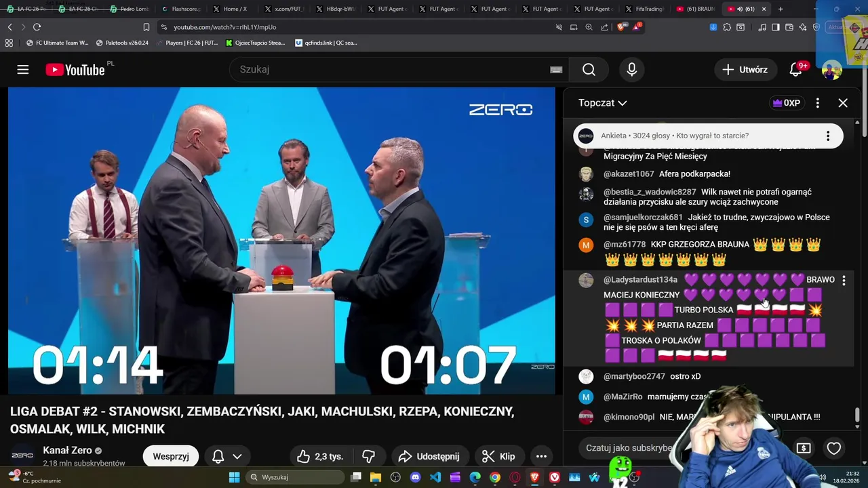
Task: Open the chat panel three-dot options
Action: (x=817, y=103)
